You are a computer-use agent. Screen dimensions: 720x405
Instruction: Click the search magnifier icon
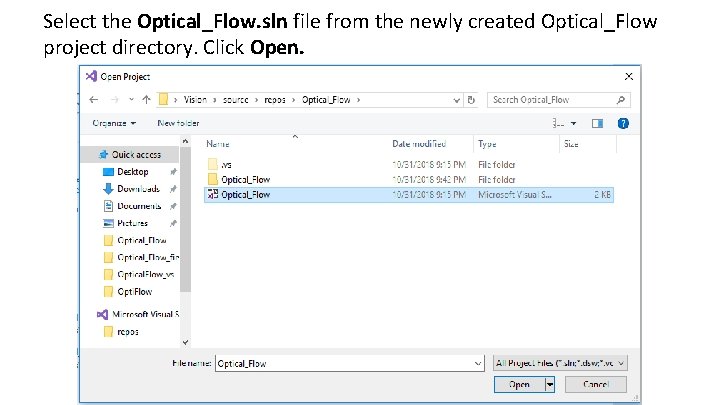click(x=621, y=100)
